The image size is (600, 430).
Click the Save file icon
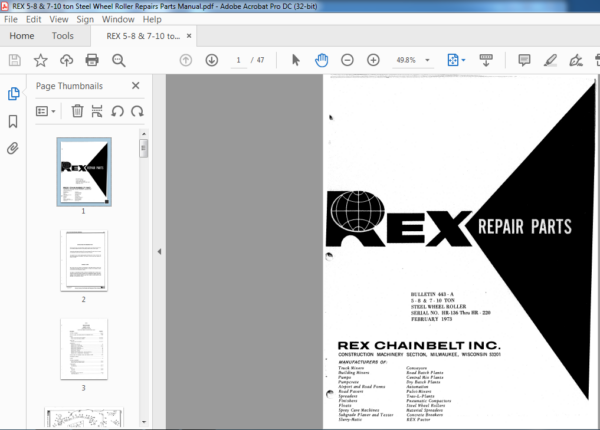click(15, 60)
